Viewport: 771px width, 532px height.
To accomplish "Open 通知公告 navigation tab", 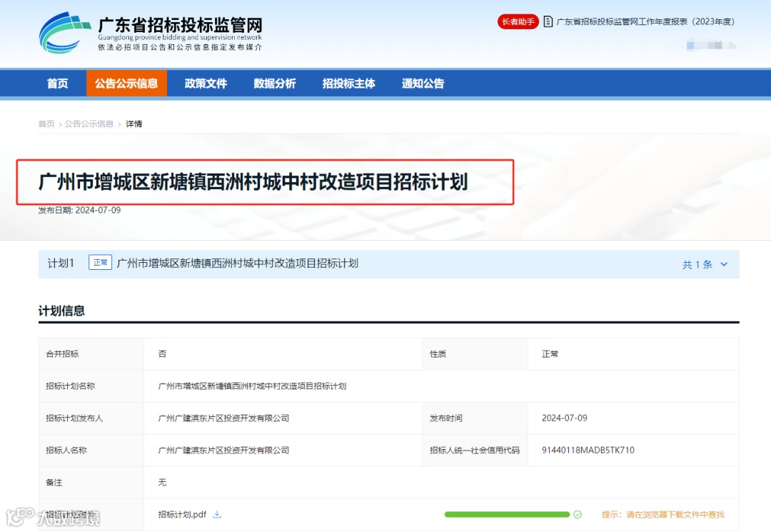I will [x=423, y=84].
